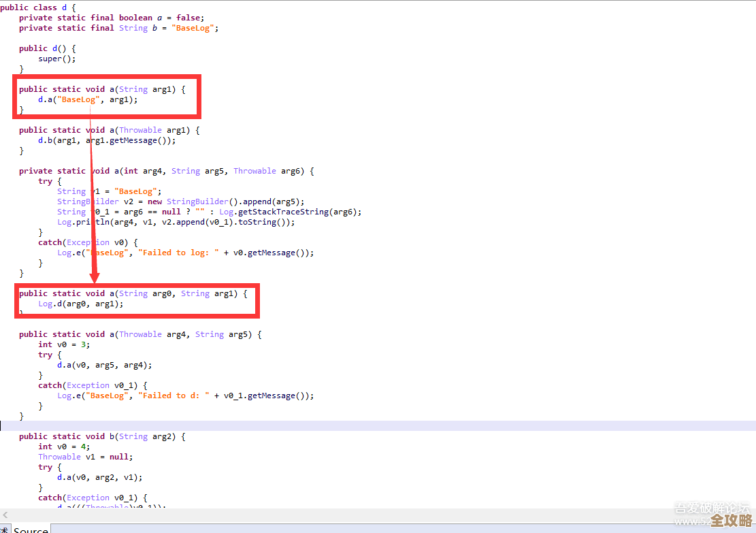Image resolution: width=756 pixels, height=533 pixels.
Task: Select the 'false' value of boolean a
Action: pos(189,18)
